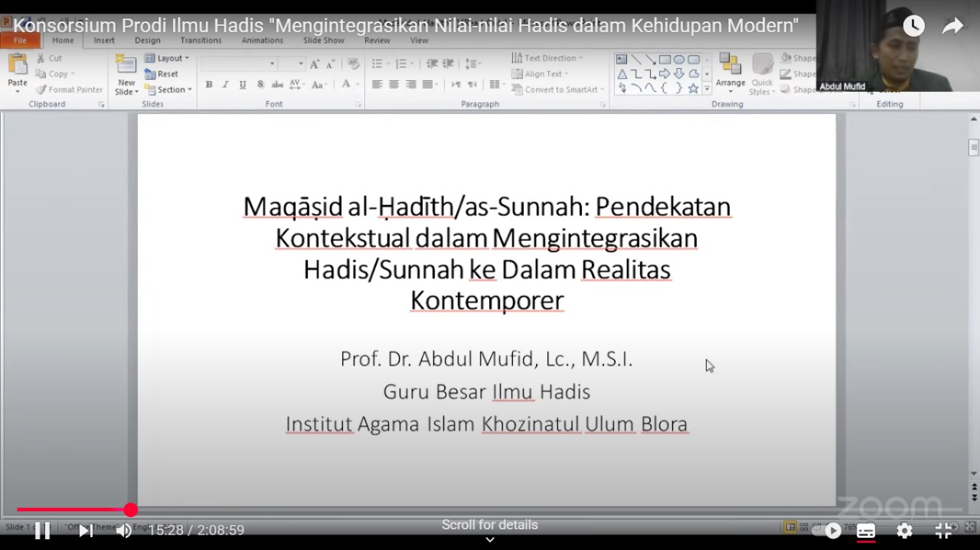This screenshot has width=980, height=550.
Task: Open the Arrange menu
Action: click(x=730, y=71)
